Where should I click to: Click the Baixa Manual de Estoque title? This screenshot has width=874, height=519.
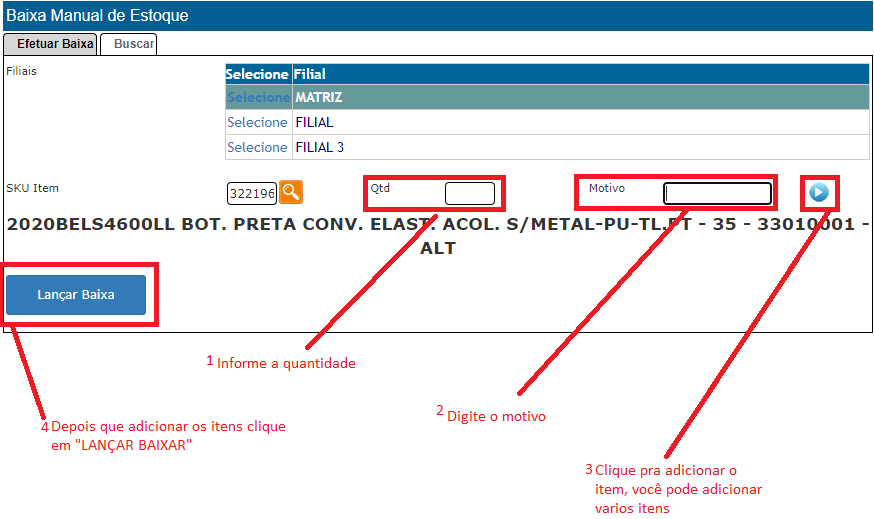98,15
